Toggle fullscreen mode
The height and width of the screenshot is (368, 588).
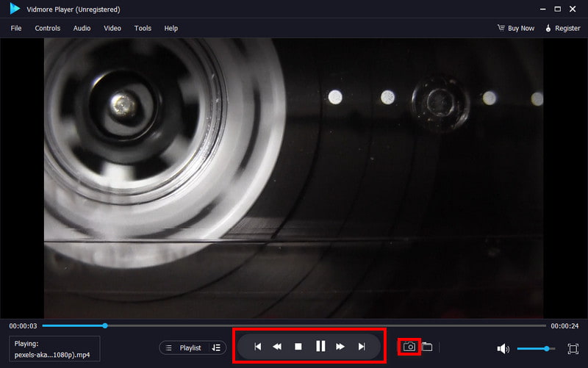coord(573,348)
